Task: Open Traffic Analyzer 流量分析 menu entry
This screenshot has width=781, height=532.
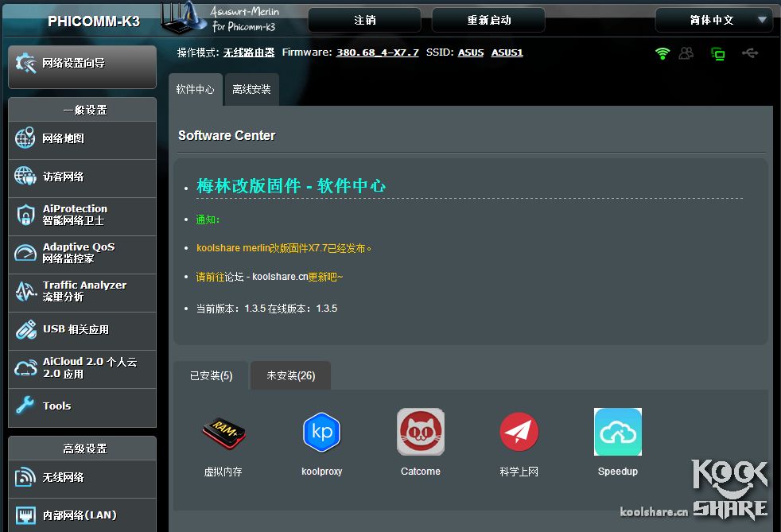Action: [82, 293]
